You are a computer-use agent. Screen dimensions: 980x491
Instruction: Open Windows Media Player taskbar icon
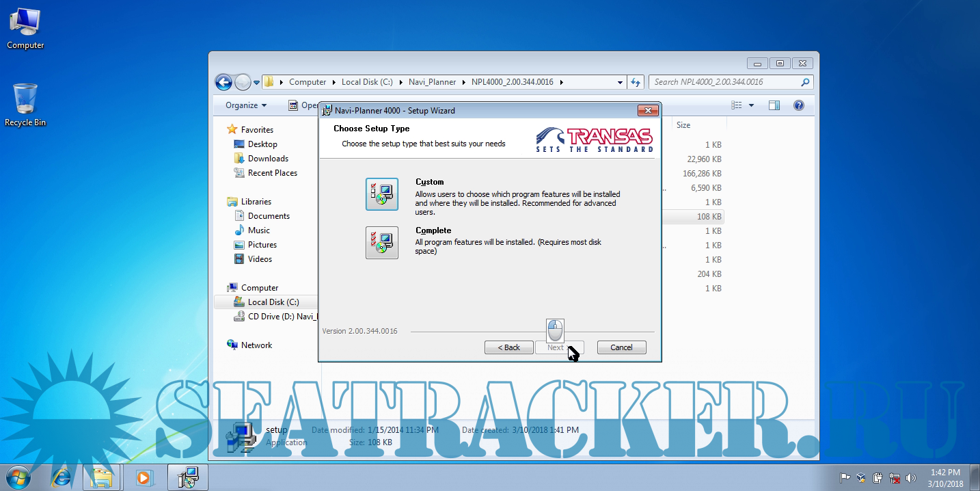(144, 477)
